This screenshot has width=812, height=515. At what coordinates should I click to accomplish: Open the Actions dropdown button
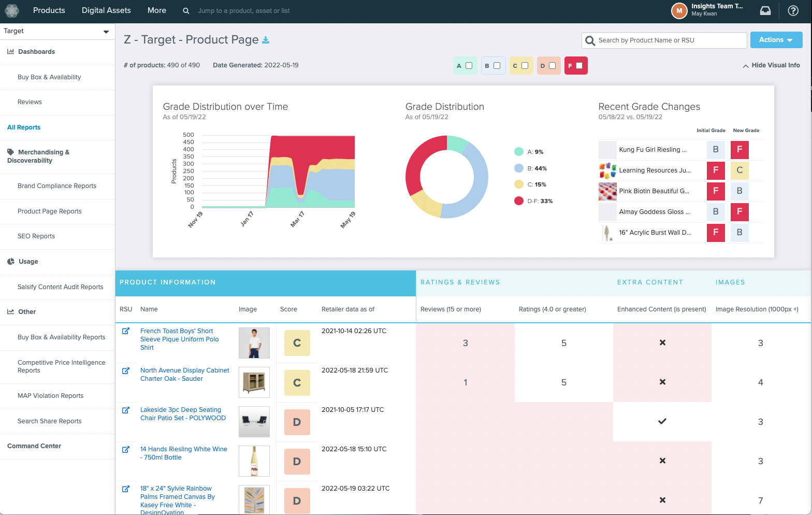(x=776, y=40)
